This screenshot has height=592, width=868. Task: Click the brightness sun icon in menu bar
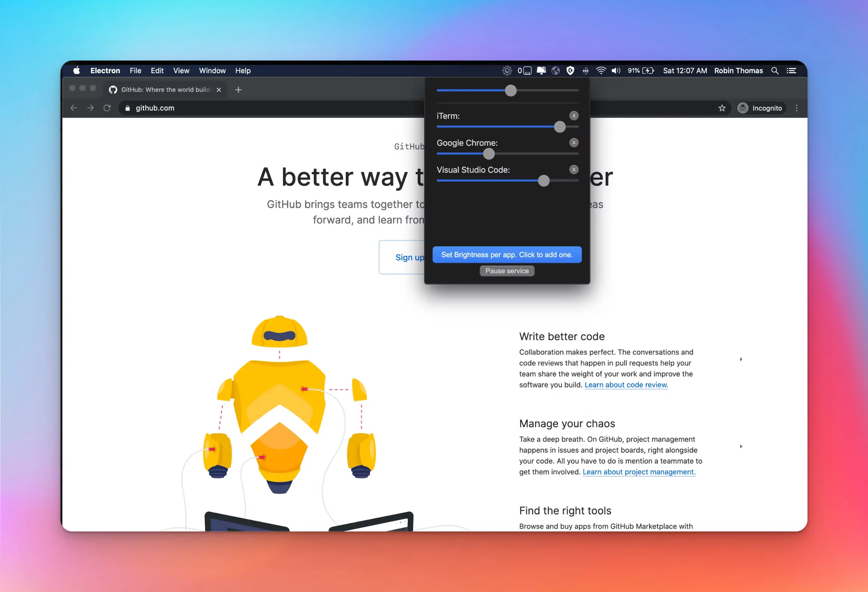pos(507,71)
